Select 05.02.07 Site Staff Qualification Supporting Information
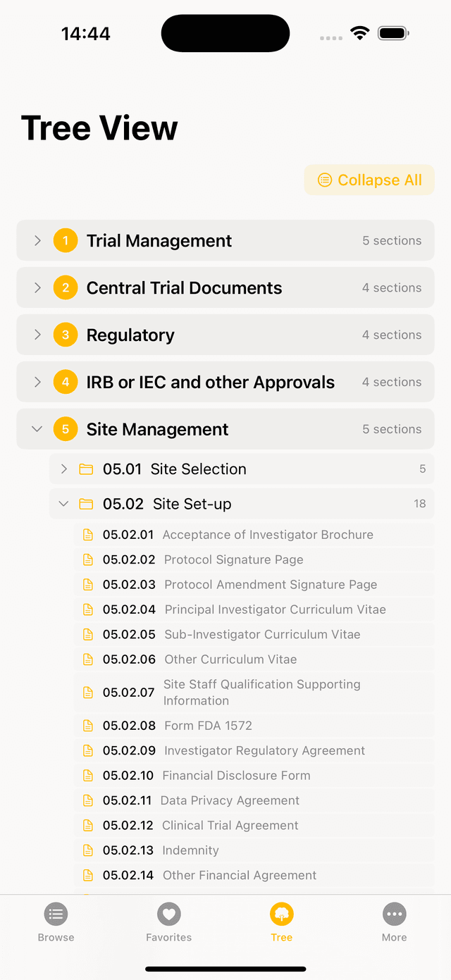451x980 pixels. 254,693
